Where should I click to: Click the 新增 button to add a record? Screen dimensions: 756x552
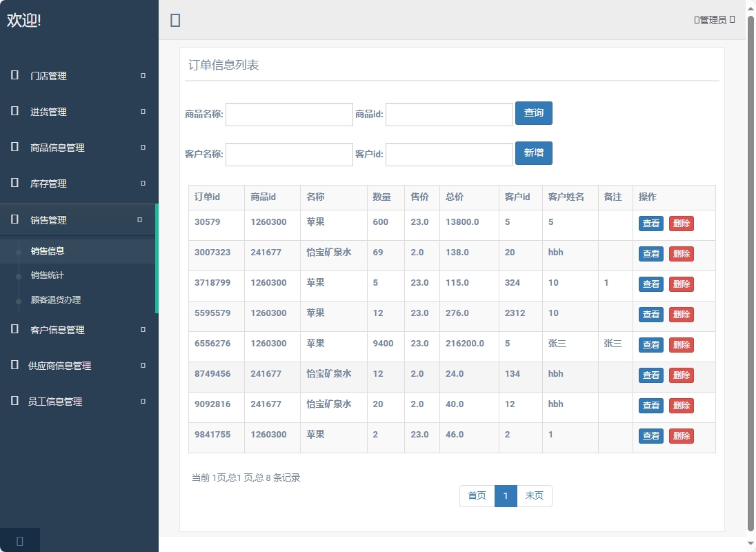click(534, 153)
